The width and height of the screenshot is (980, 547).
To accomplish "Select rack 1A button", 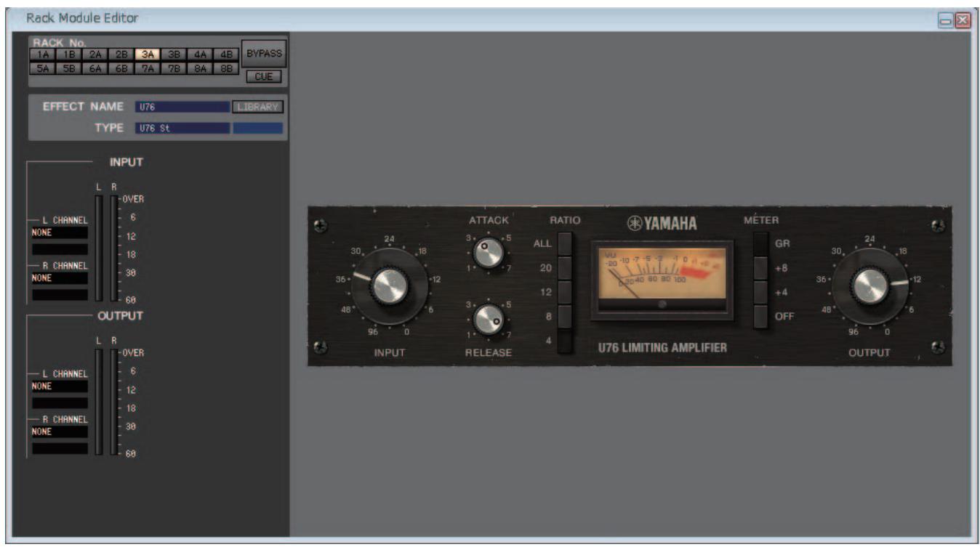I will 42,54.
